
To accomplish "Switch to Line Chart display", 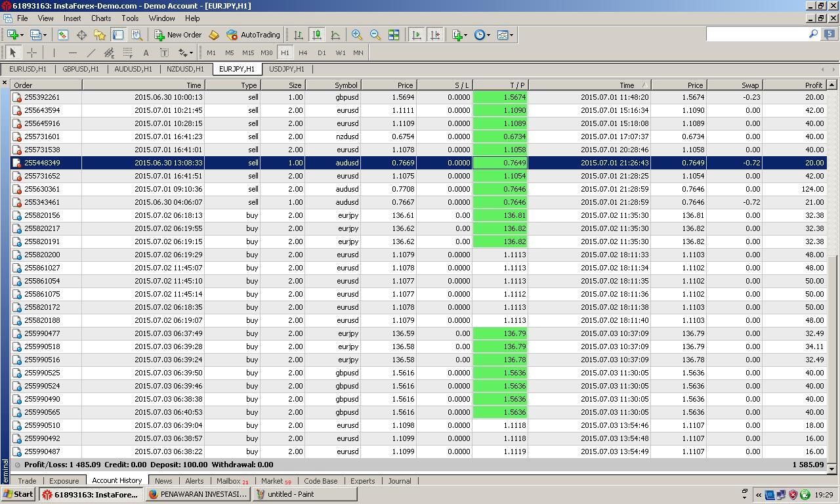I will (x=335, y=35).
